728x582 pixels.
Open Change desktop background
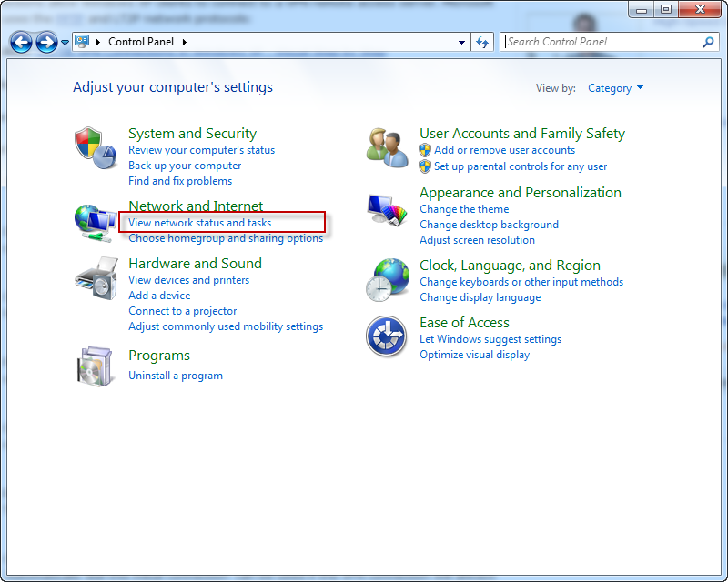click(489, 225)
